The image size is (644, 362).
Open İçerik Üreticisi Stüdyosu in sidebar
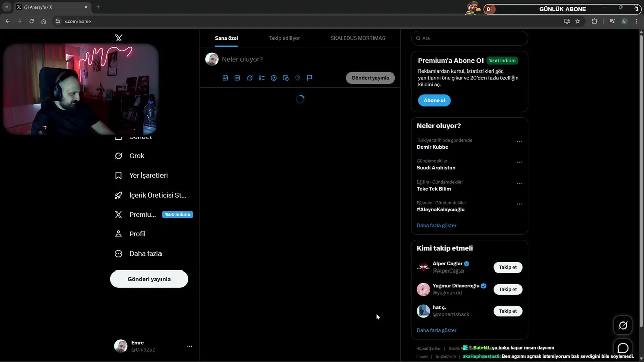pos(150,195)
